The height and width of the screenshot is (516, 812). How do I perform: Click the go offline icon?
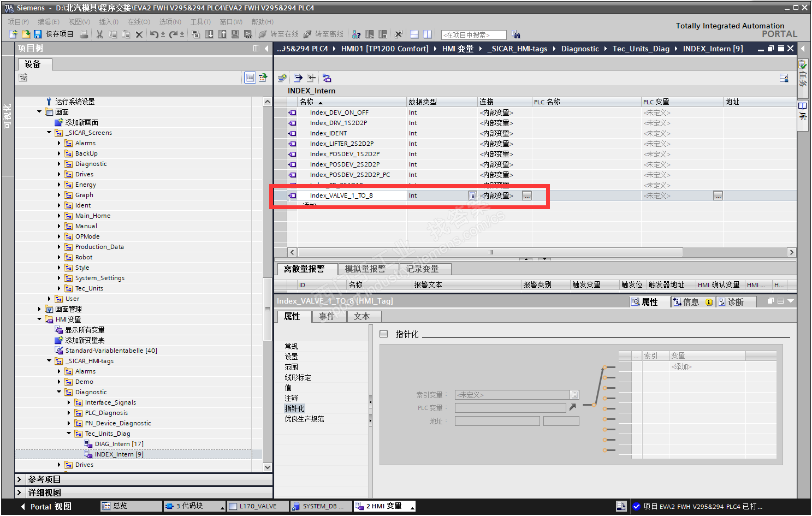tap(307, 34)
